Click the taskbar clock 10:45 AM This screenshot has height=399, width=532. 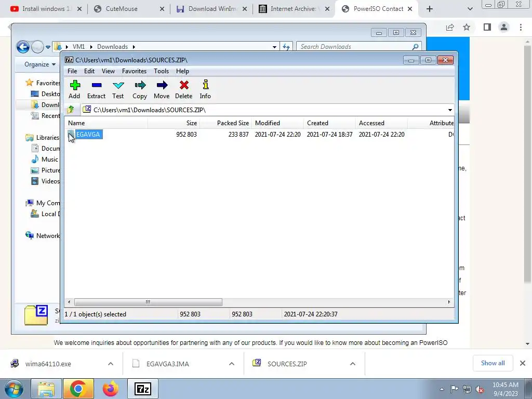[505, 389]
